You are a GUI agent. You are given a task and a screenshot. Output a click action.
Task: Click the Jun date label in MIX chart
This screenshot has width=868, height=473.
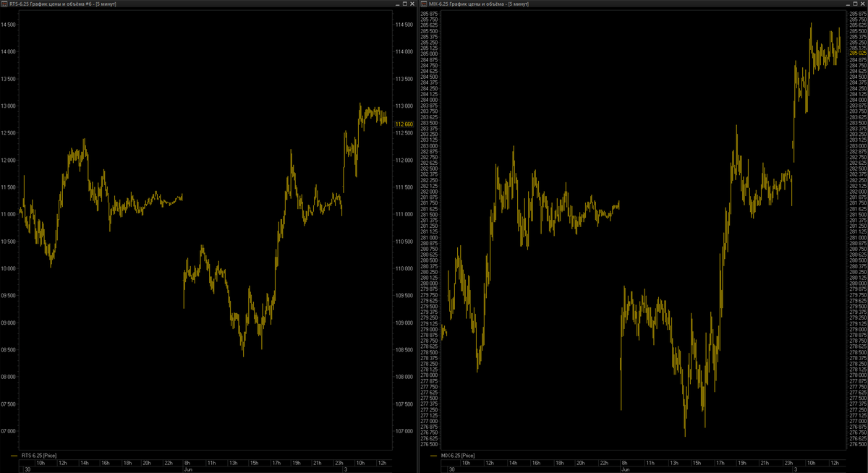626,469
